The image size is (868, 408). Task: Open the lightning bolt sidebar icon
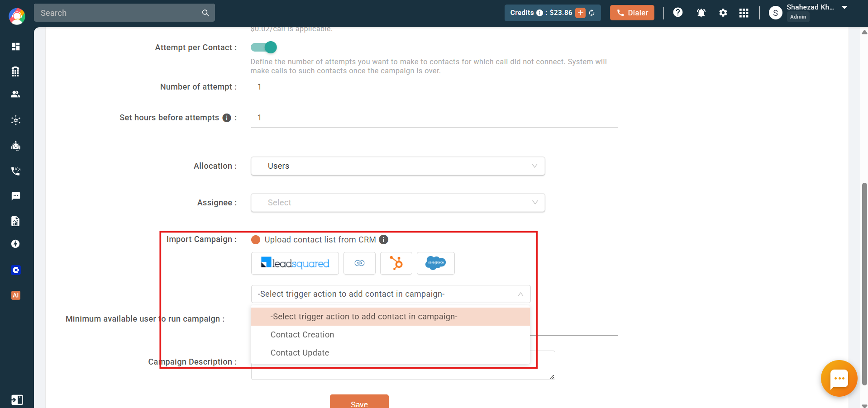pyautogui.click(x=16, y=244)
